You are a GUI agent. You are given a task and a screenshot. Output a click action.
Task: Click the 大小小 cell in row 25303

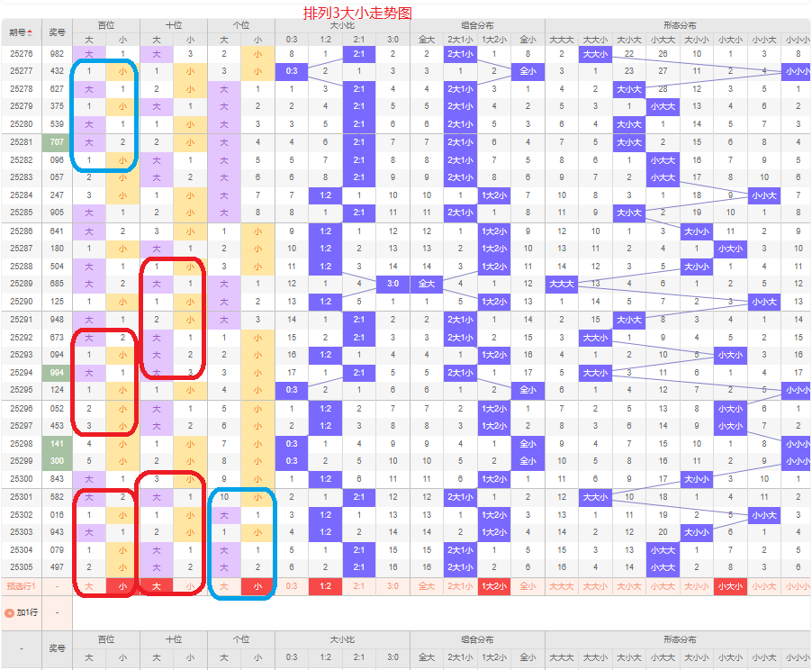(697, 532)
